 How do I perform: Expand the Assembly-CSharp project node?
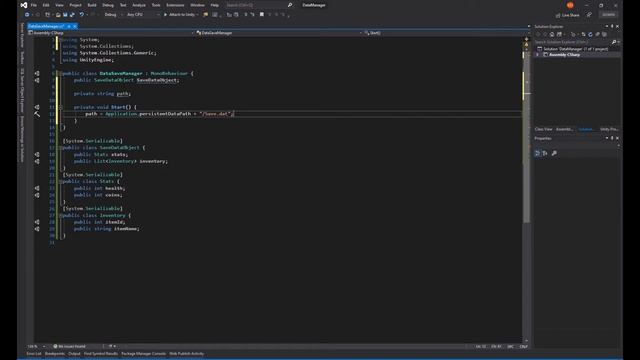(538, 55)
